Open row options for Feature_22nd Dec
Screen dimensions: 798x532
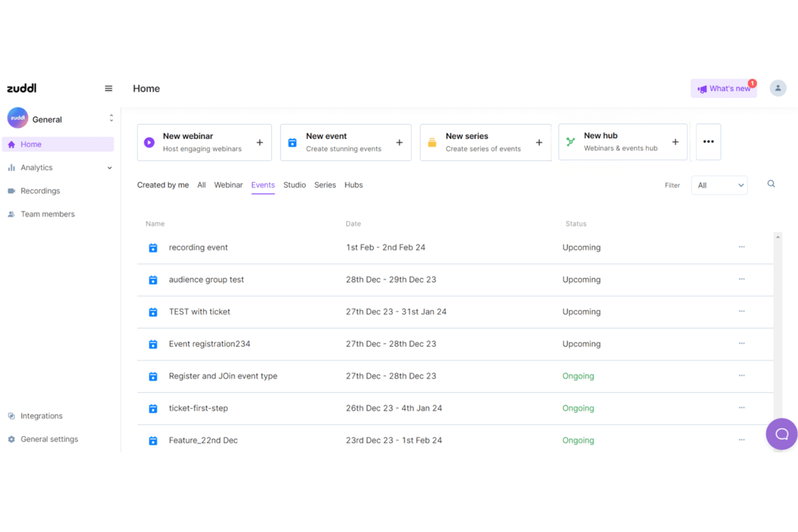pos(741,440)
